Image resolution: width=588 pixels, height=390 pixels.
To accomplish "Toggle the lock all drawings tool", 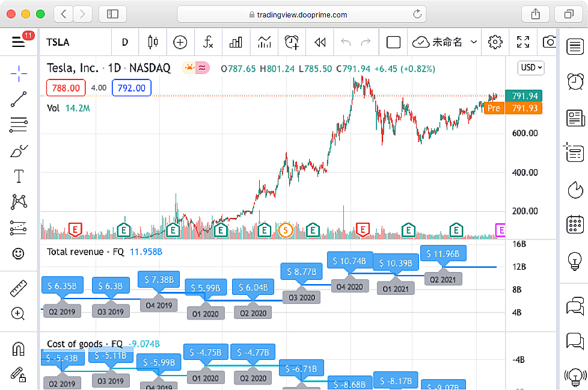I will 19,374.
